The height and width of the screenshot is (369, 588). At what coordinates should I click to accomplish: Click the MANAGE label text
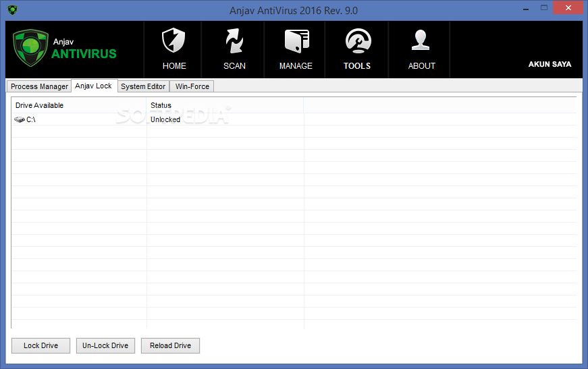tap(296, 66)
